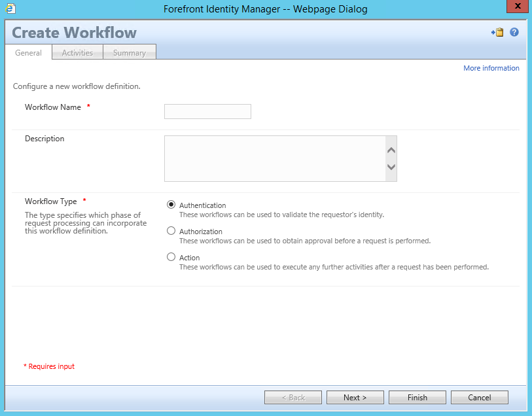Click the Description field label
The image size is (532, 416).
(44, 139)
